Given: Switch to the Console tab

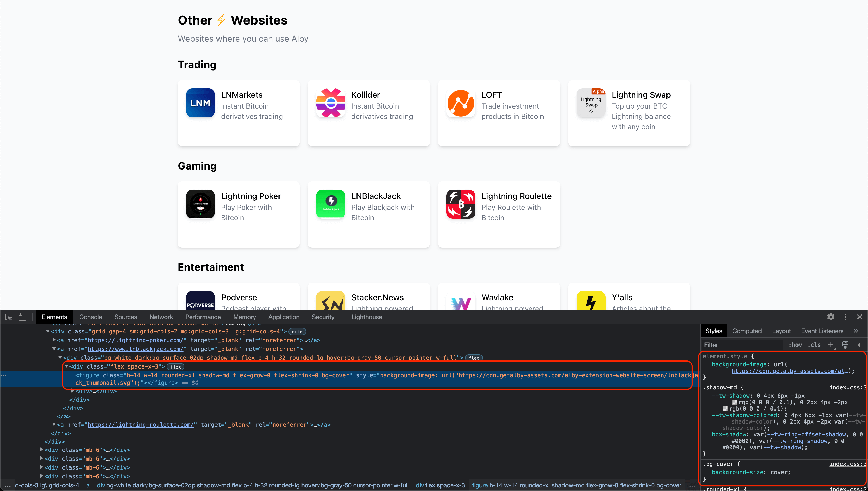Looking at the screenshot, I should [91, 317].
